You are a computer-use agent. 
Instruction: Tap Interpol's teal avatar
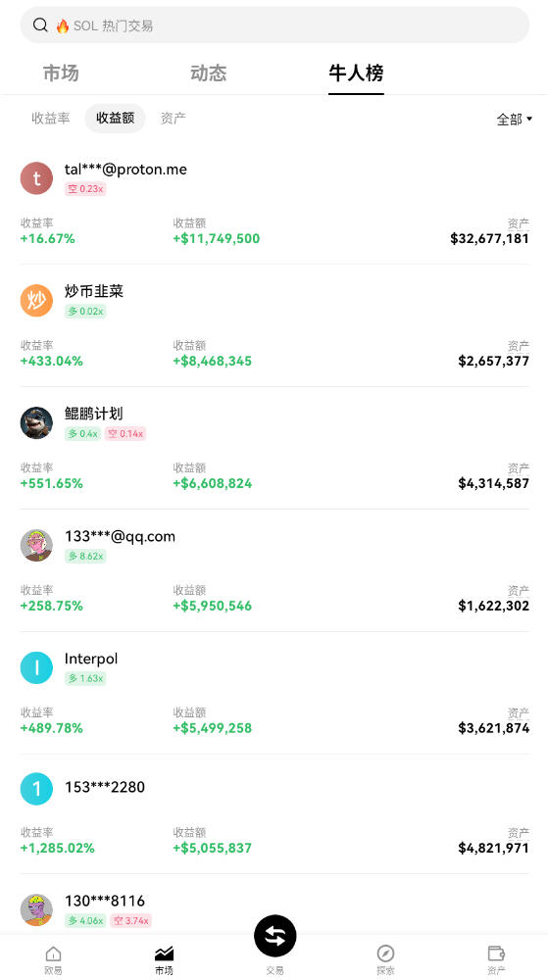(x=36, y=667)
